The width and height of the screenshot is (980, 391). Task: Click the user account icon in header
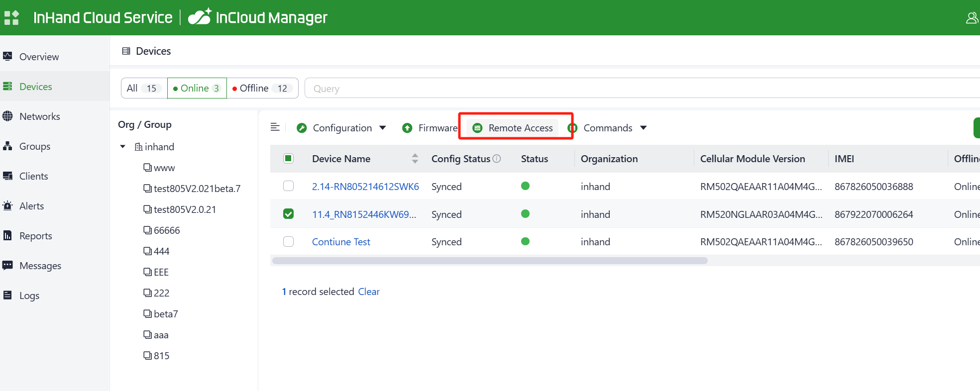tap(971, 18)
